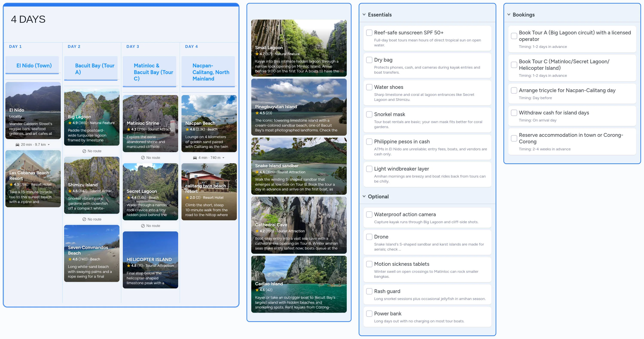Open the Las Cabanas Beach Resort card
Image resolution: width=644 pixels, height=339 pixels.
click(x=33, y=179)
